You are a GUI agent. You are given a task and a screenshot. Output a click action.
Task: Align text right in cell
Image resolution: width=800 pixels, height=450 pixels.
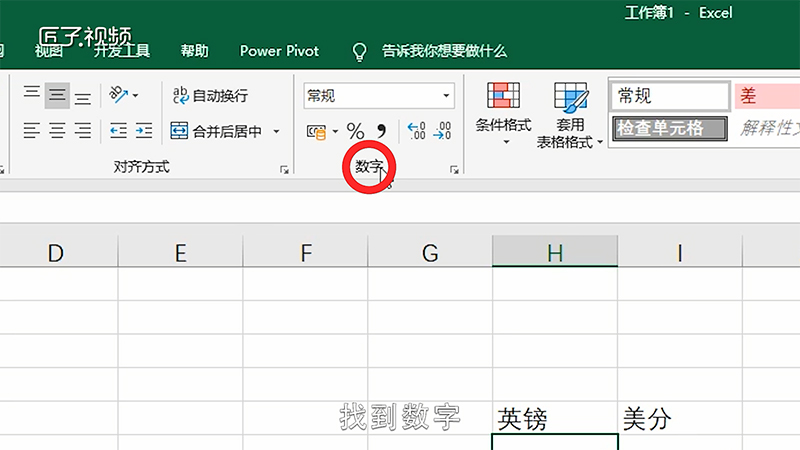click(83, 130)
